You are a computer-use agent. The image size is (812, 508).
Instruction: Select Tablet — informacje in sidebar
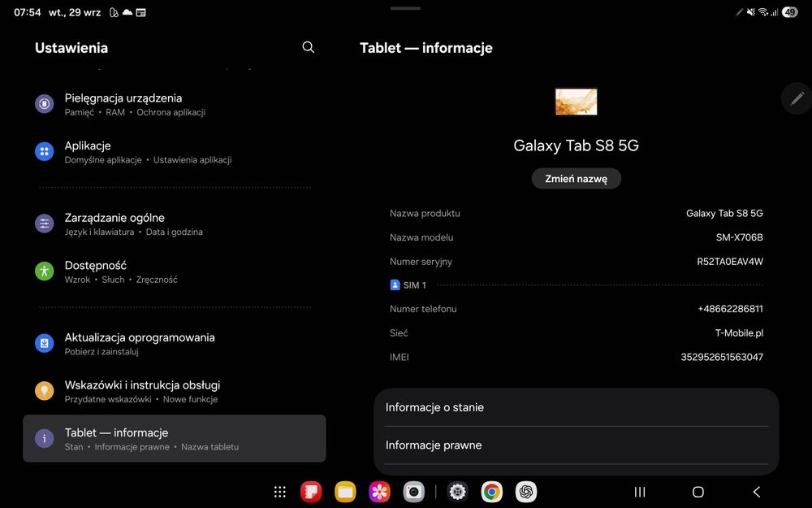click(174, 439)
